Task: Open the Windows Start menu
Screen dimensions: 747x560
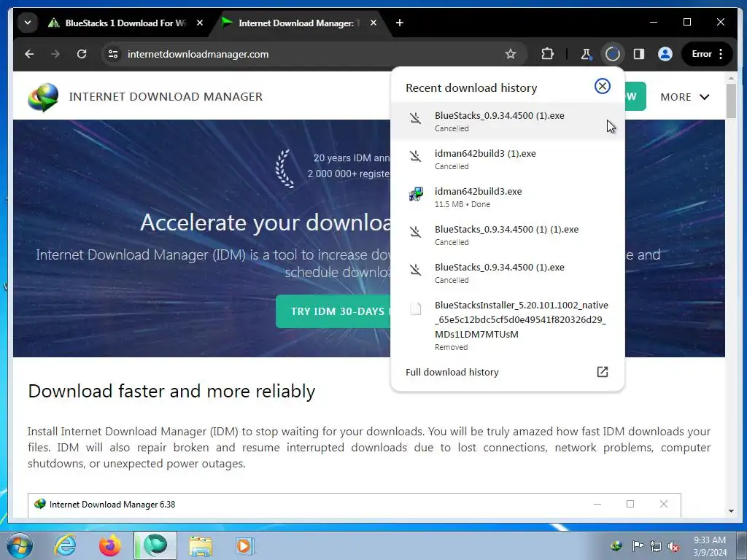Action: tap(20, 545)
